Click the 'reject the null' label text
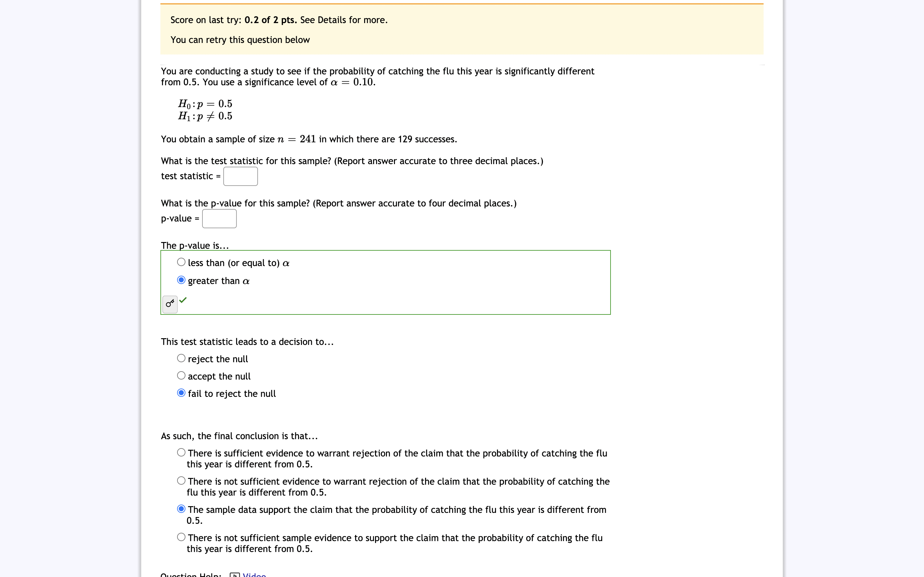 pyautogui.click(x=218, y=359)
